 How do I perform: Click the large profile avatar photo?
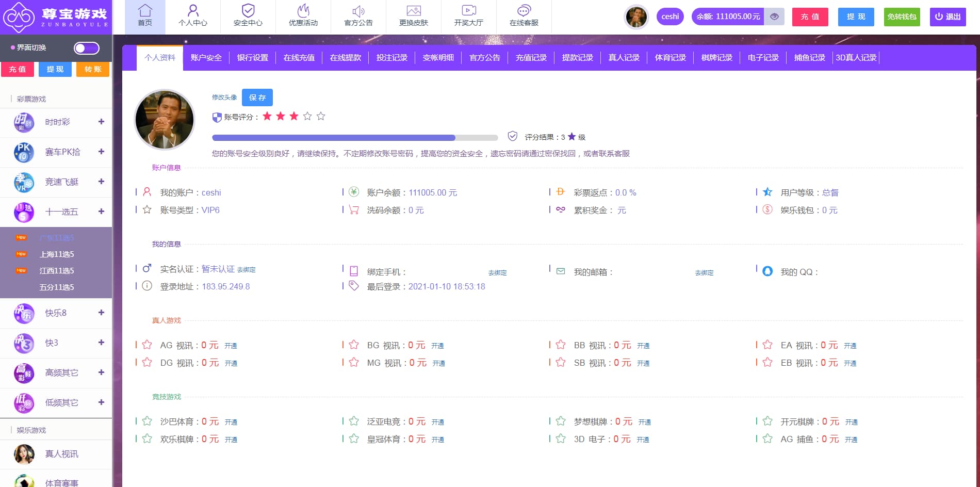point(165,120)
